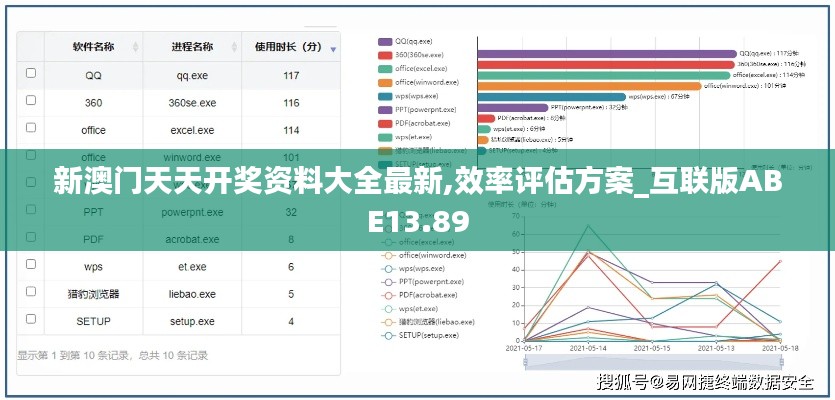Click the blue wps.exe 67-minute bar
The width and height of the screenshot is (835, 400).
coord(552,97)
